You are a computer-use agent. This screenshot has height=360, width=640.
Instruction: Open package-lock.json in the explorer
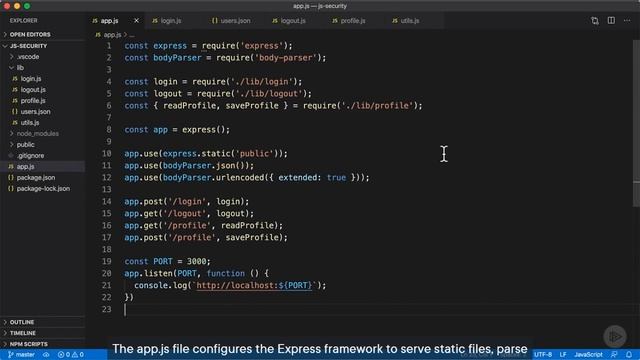pyautogui.click(x=43, y=189)
